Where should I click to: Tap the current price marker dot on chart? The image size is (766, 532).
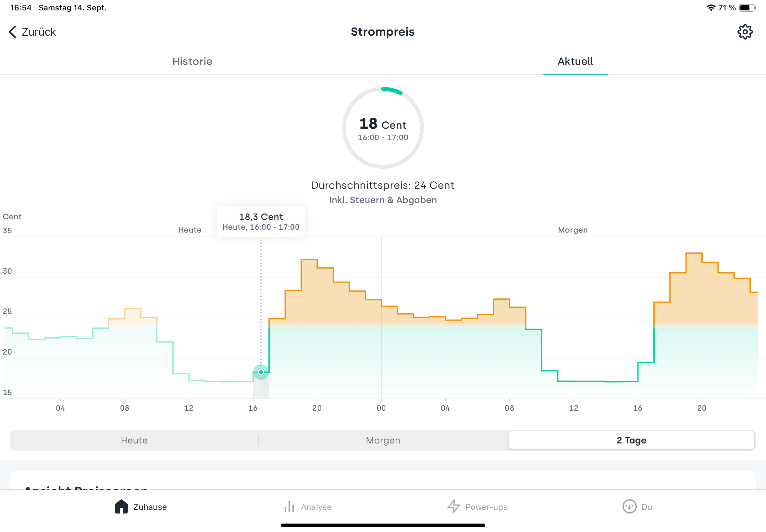(x=261, y=372)
